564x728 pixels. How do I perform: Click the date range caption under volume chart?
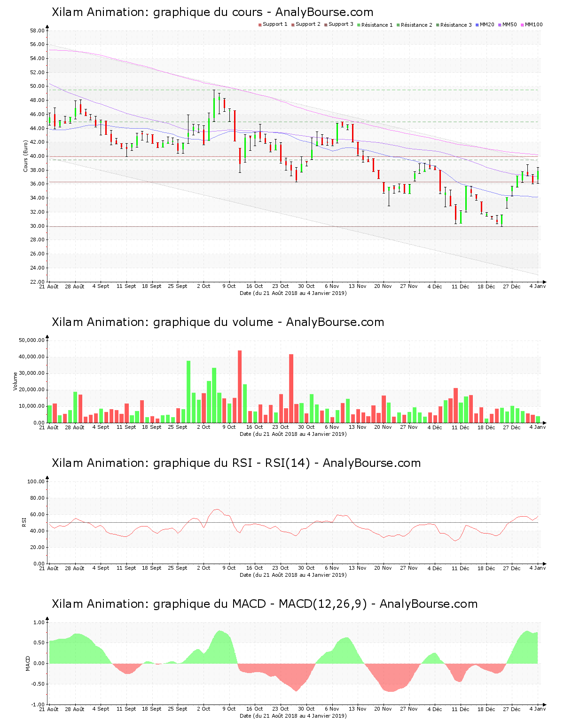coord(293,434)
